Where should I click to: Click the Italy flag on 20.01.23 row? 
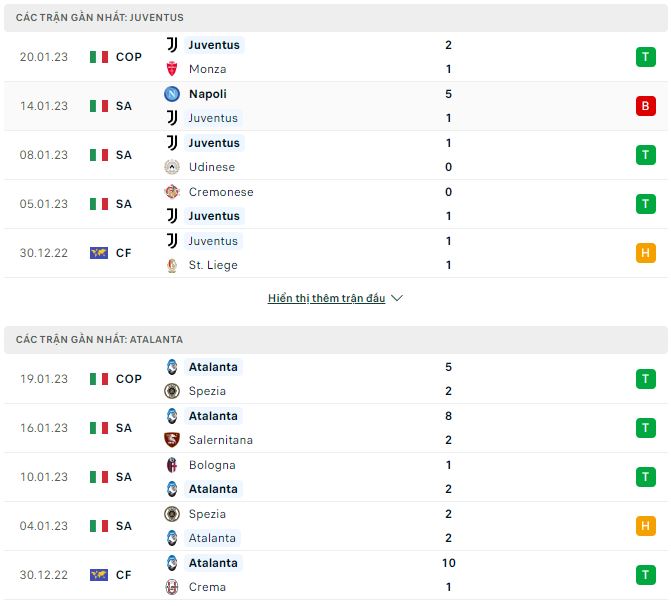point(98,57)
